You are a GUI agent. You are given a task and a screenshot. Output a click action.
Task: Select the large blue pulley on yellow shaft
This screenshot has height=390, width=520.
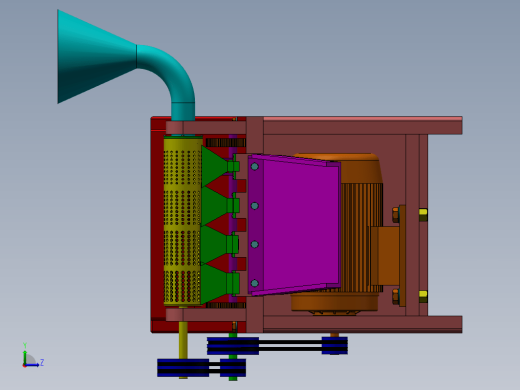point(183,368)
